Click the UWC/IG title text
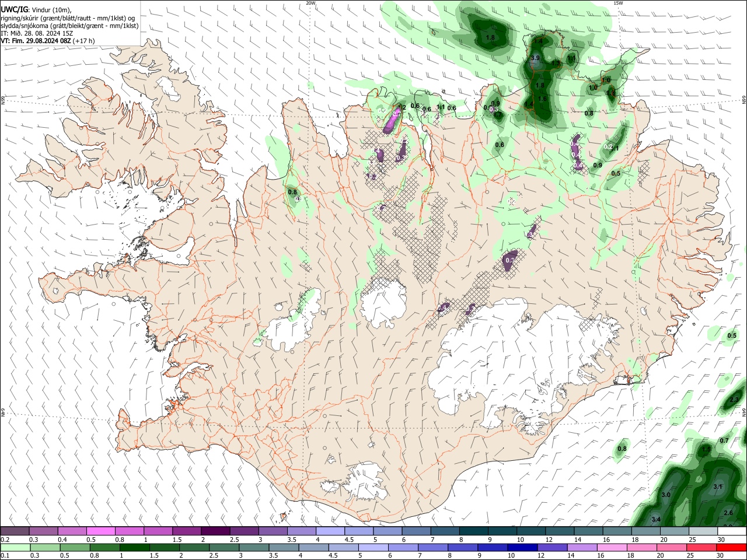 tap(14, 9)
